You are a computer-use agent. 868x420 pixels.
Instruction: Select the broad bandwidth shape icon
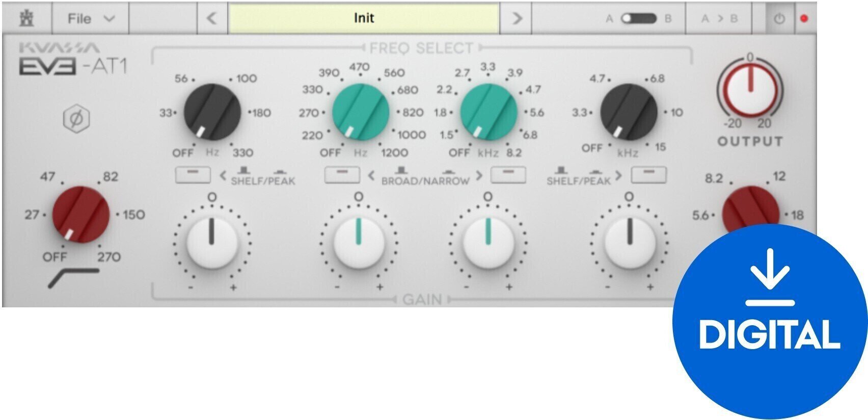point(401,171)
